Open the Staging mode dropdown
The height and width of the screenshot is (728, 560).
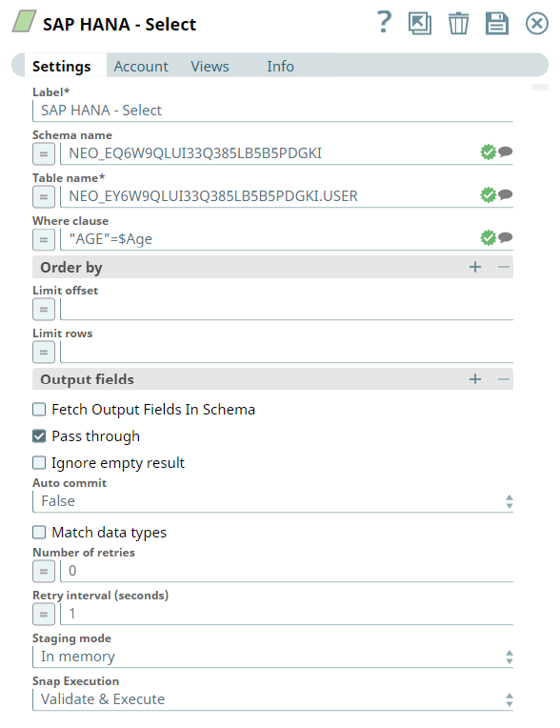(x=272, y=657)
